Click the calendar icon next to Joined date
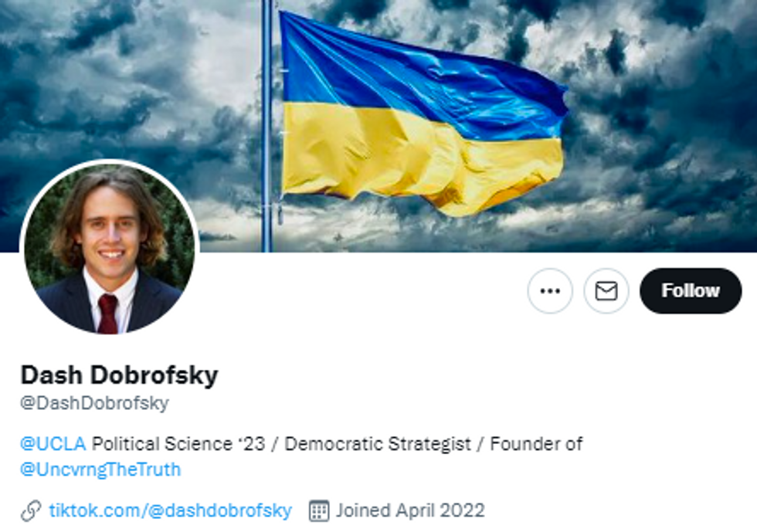 318,510
